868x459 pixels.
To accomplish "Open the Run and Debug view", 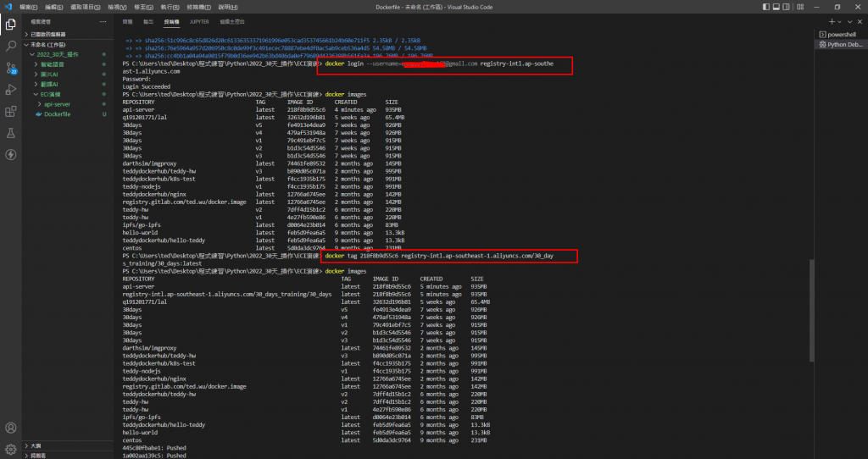I will pos(10,90).
